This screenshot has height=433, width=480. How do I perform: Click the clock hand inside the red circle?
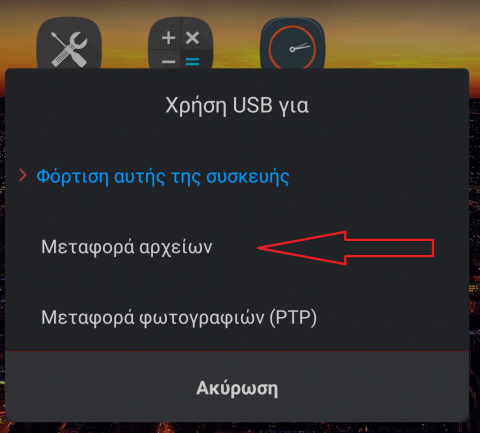300,47
